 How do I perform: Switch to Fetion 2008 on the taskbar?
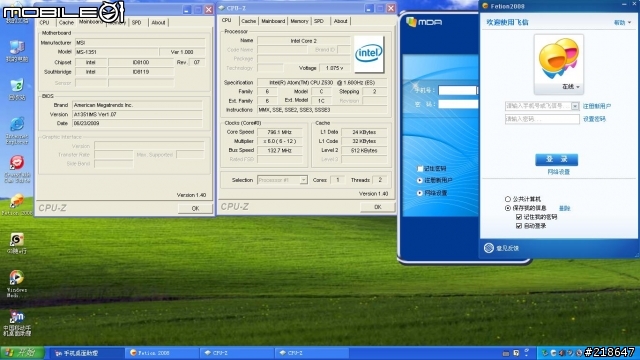point(162,353)
